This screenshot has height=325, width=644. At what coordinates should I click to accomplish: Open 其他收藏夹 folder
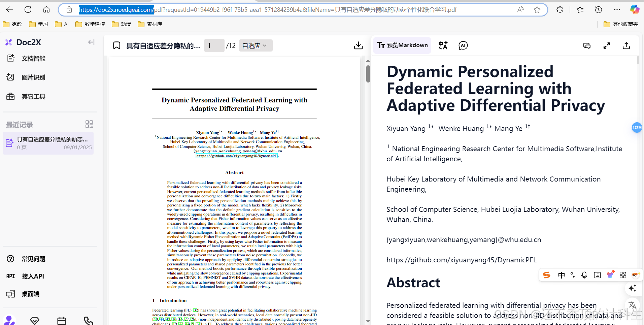[621, 24]
